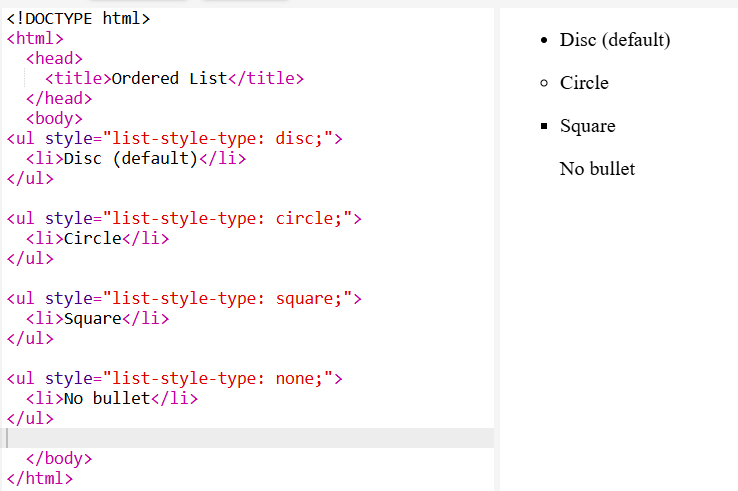The height and width of the screenshot is (491, 738).
Task: Click the "Disc (default)" list item in code
Action: [x=130, y=158]
